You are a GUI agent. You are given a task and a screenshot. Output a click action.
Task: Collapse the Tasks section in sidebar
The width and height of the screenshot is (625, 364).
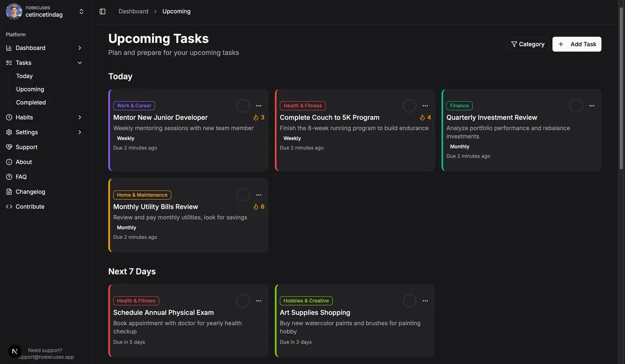pyautogui.click(x=80, y=63)
